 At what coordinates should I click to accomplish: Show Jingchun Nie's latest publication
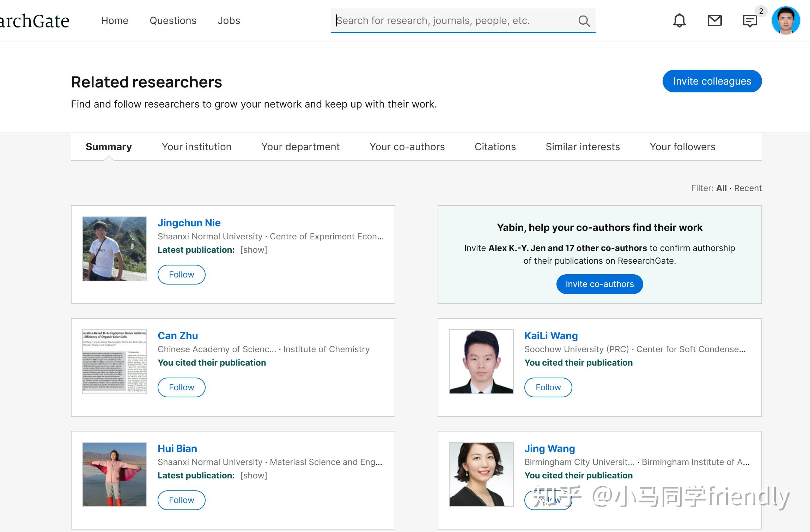coord(254,250)
